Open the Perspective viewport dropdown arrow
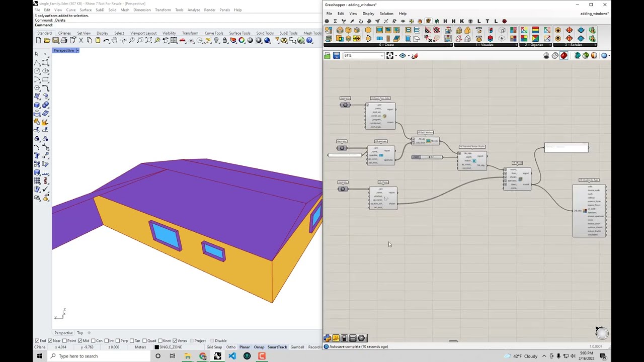 [x=77, y=50]
